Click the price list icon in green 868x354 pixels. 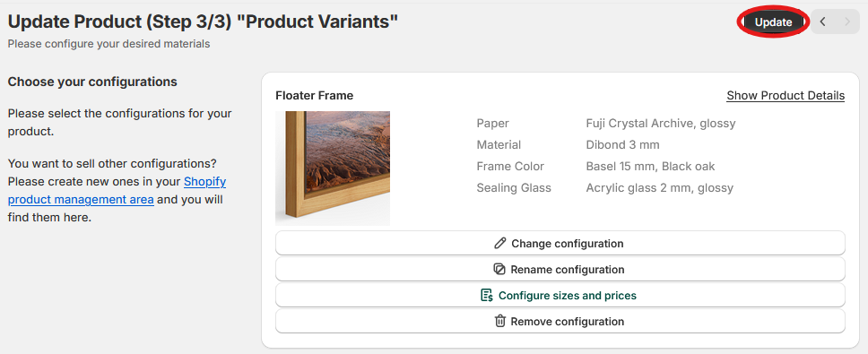[x=487, y=296]
